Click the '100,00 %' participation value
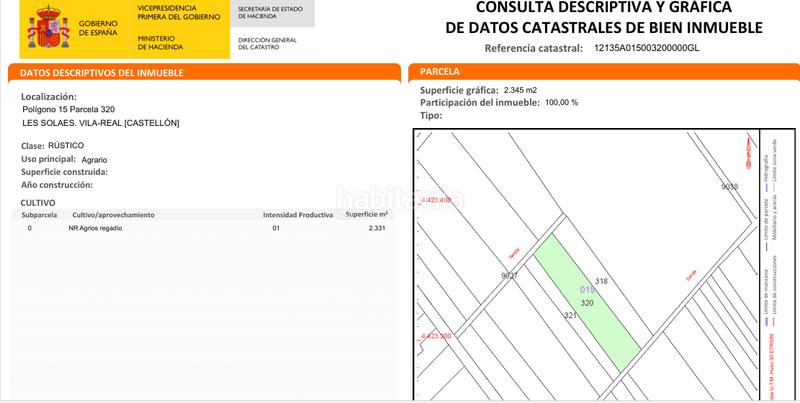This screenshot has width=800, height=403. 562,102
